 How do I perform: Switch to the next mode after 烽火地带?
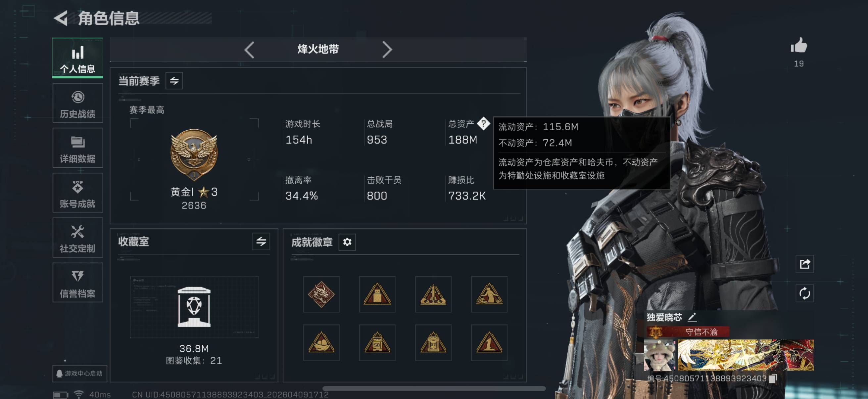(x=387, y=50)
